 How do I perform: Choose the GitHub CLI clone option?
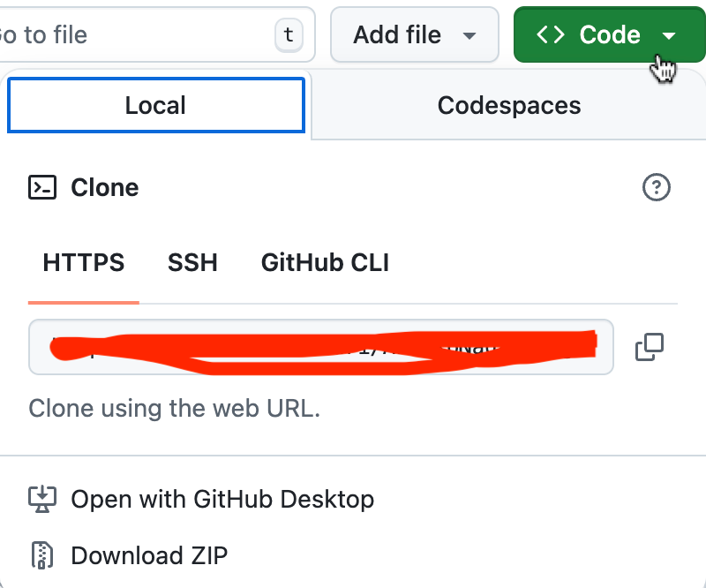(325, 263)
